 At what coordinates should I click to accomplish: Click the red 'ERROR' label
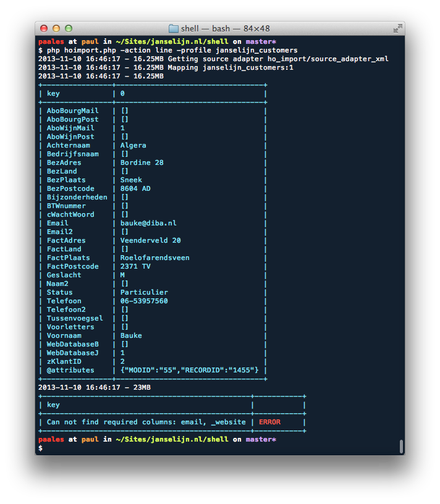[x=269, y=422]
